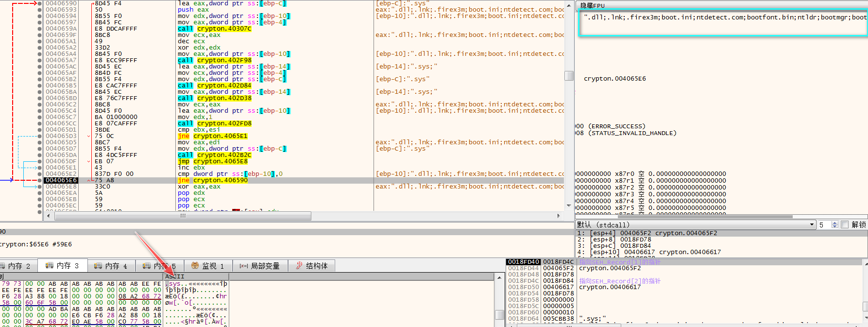The image size is (868, 327).
Task: Check the 解锁 checkbox
Action: [x=845, y=224]
